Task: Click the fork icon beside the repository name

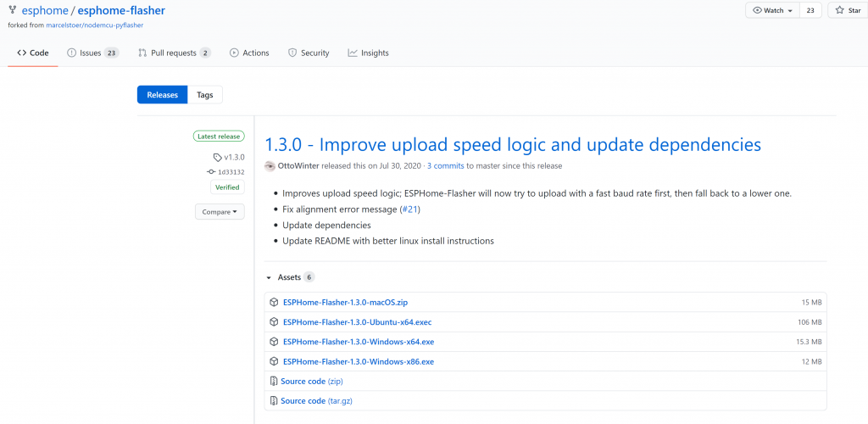Action: point(12,11)
